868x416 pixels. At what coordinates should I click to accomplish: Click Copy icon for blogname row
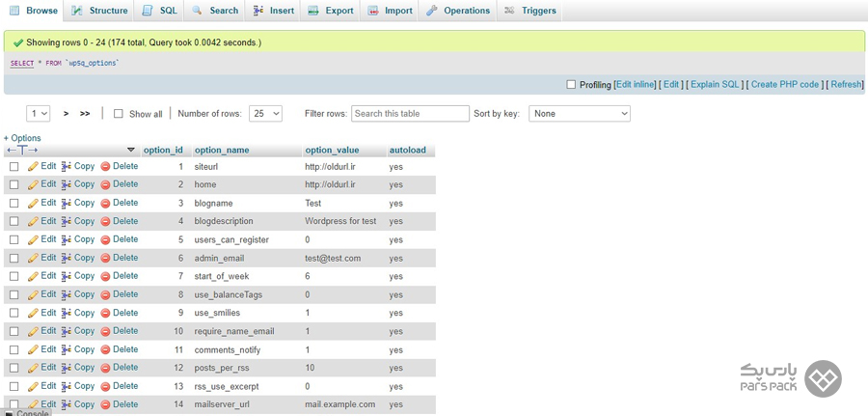[67, 203]
